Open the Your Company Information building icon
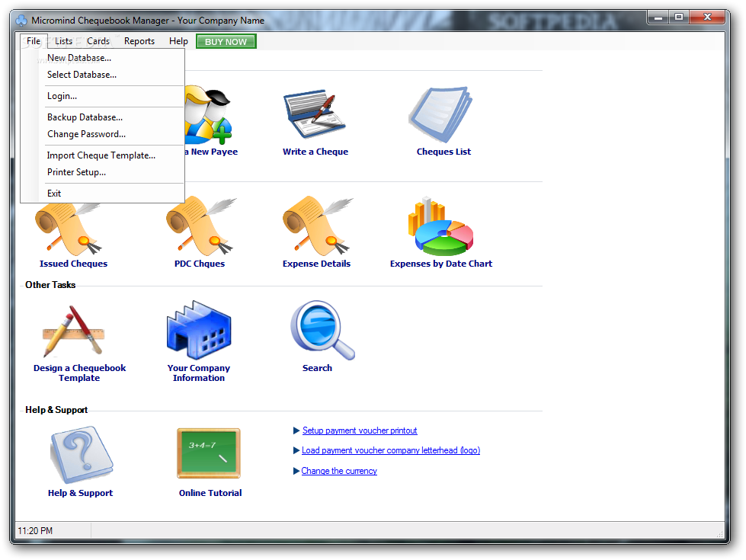This screenshot has width=746, height=560. click(x=199, y=330)
